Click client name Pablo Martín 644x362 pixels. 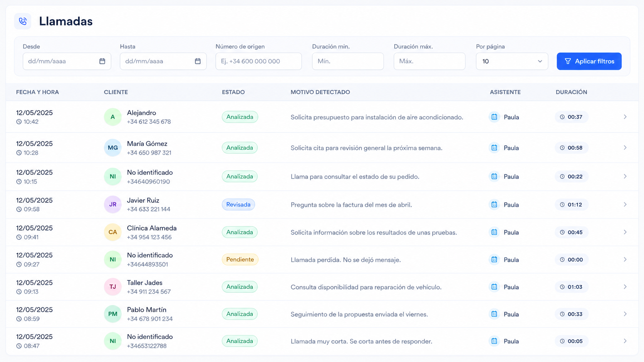[x=147, y=310]
